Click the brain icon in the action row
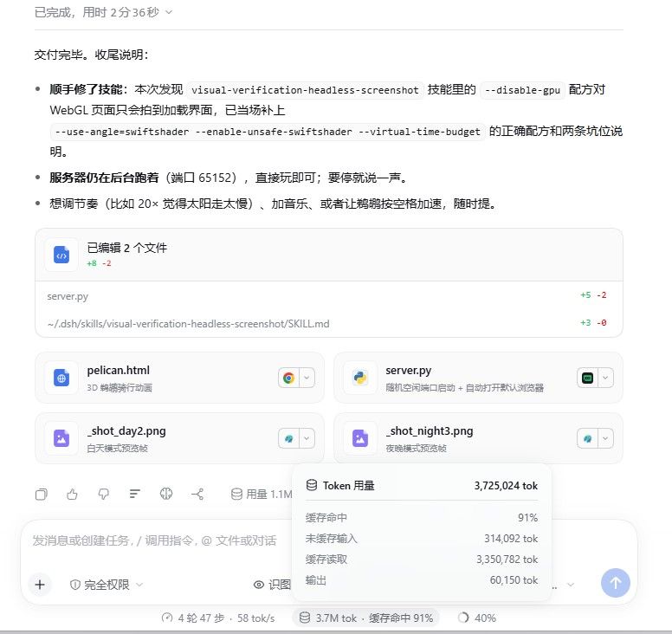This screenshot has height=634, width=672. click(x=166, y=495)
